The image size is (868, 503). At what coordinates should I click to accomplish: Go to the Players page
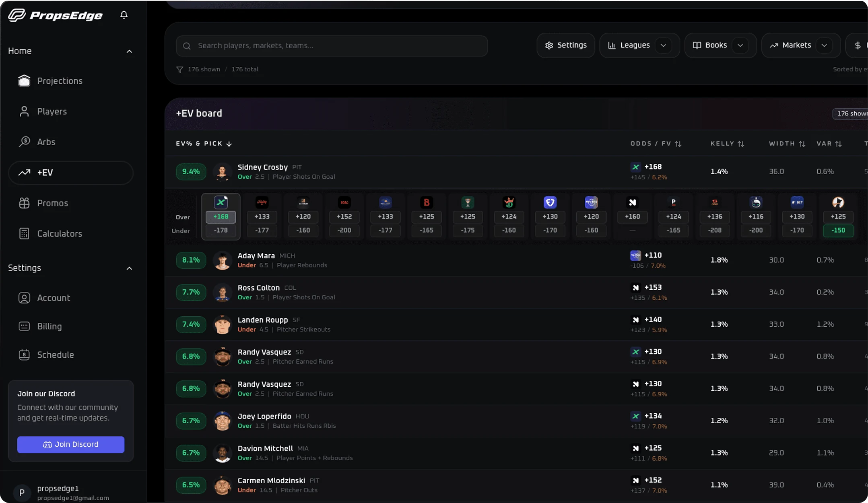71,111
